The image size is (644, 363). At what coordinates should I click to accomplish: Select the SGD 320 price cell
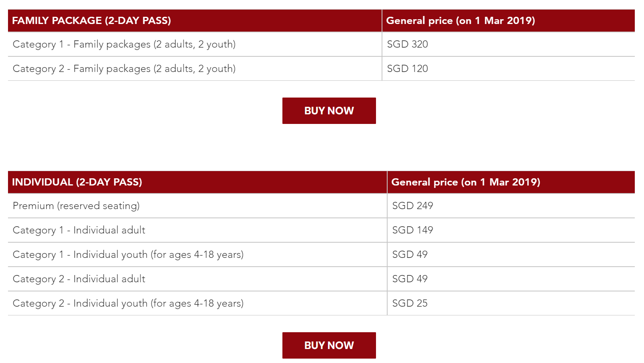pyautogui.click(x=508, y=44)
